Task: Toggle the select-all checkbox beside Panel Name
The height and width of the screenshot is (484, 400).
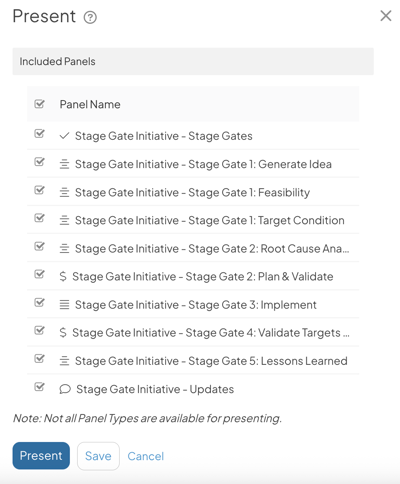Action: [39, 104]
